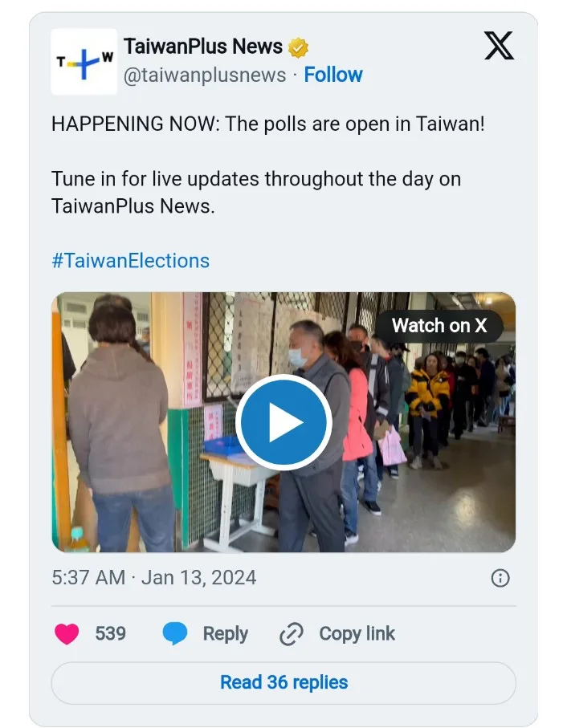Click the chain link icon

[292, 634]
